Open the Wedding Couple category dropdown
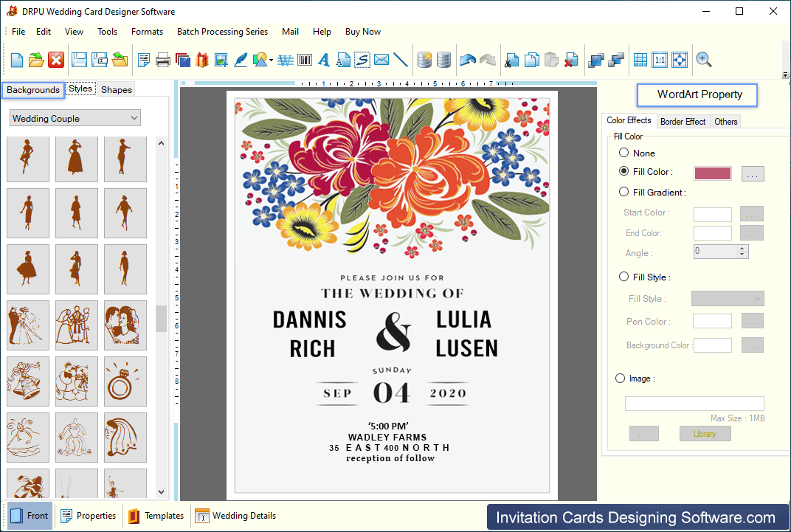791x532 pixels. tap(75, 118)
